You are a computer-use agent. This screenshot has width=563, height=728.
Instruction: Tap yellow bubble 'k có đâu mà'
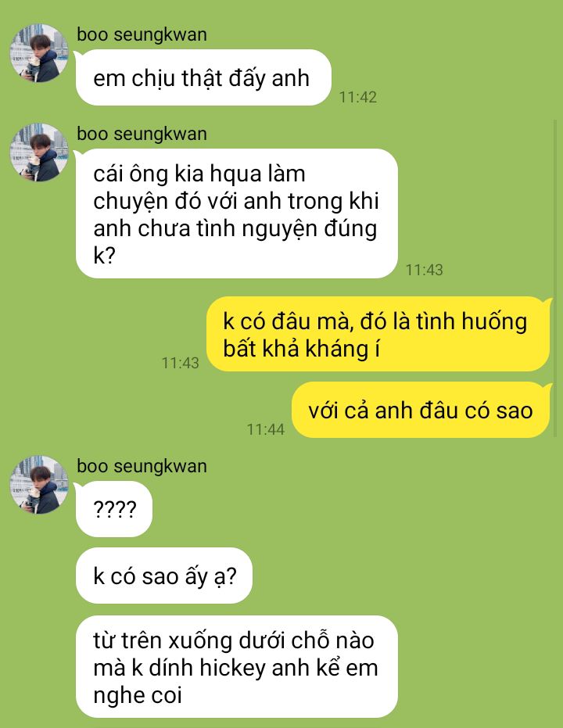378,335
